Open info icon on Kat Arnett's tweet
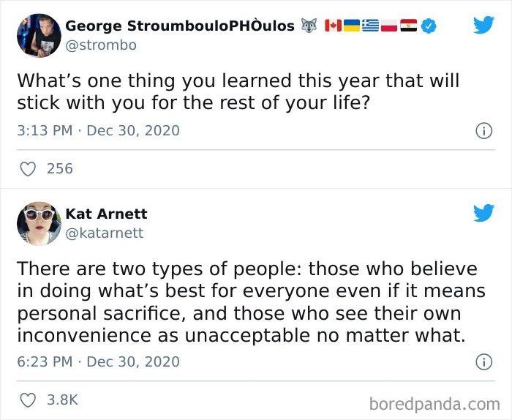 (x=482, y=361)
